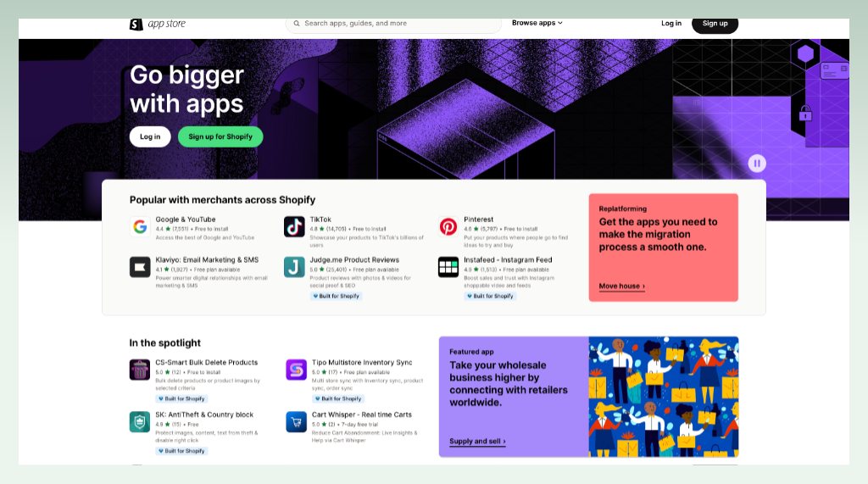Click the TikTok app title
This screenshot has width=868, height=484.
click(x=320, y=220)
